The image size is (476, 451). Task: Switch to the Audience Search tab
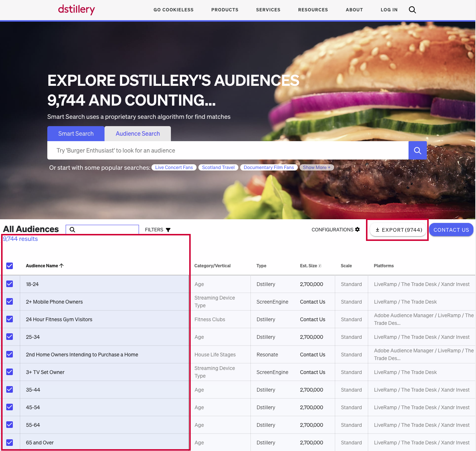point(138,134)
